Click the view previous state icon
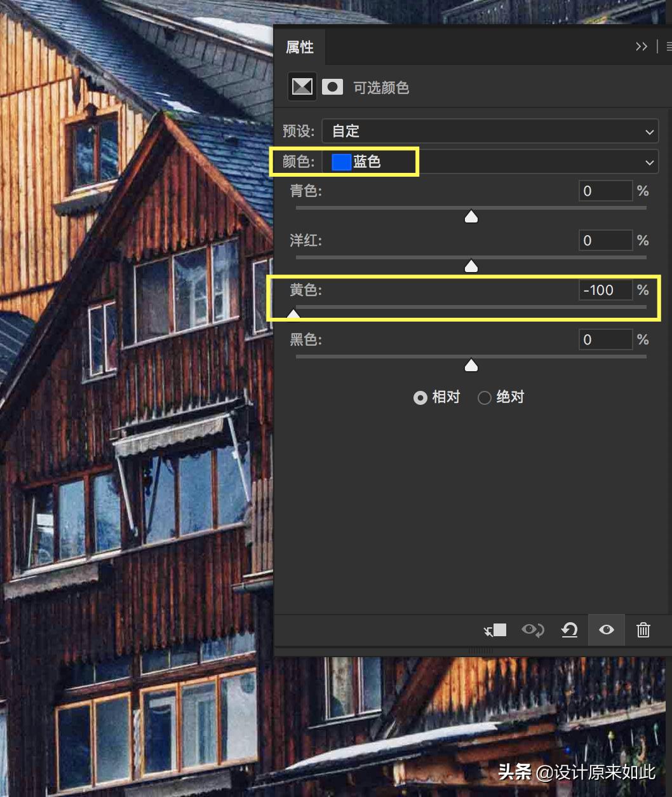 tap(532, 630)
